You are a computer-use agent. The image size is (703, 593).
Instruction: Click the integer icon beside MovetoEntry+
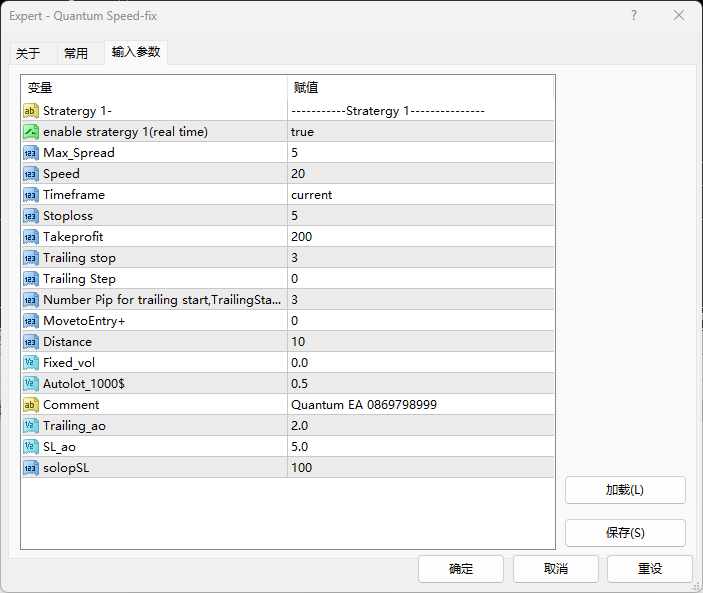point(30,321)
